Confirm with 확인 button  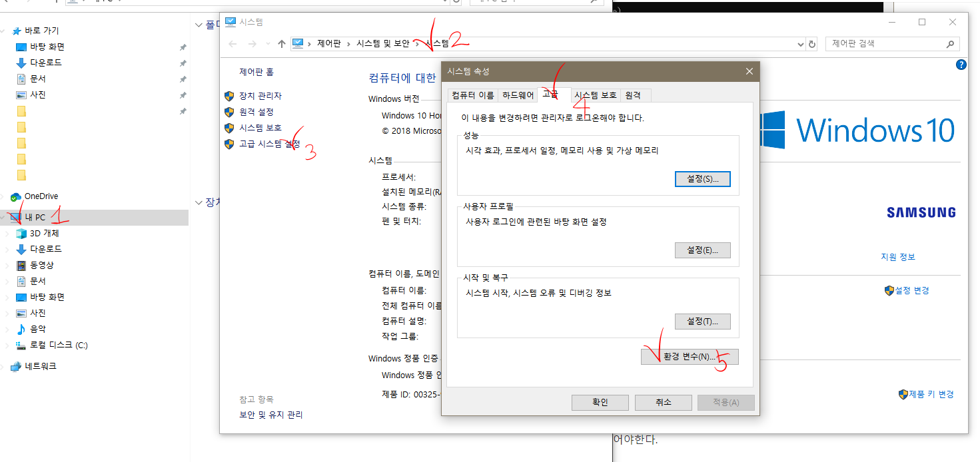click(600, 403)
